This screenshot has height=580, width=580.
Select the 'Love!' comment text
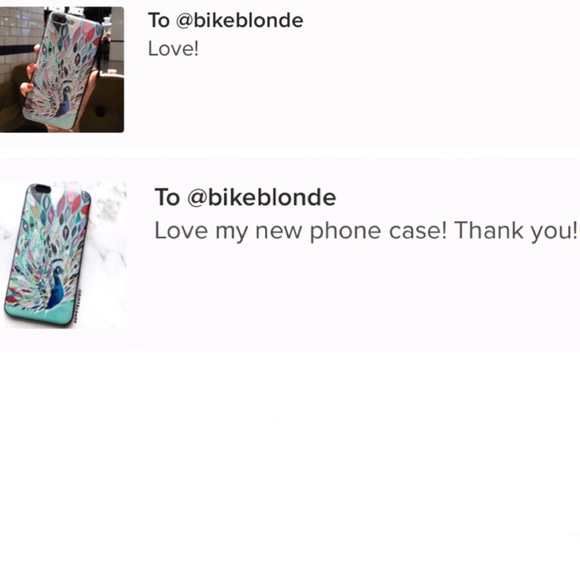click(x=173, y=48)
